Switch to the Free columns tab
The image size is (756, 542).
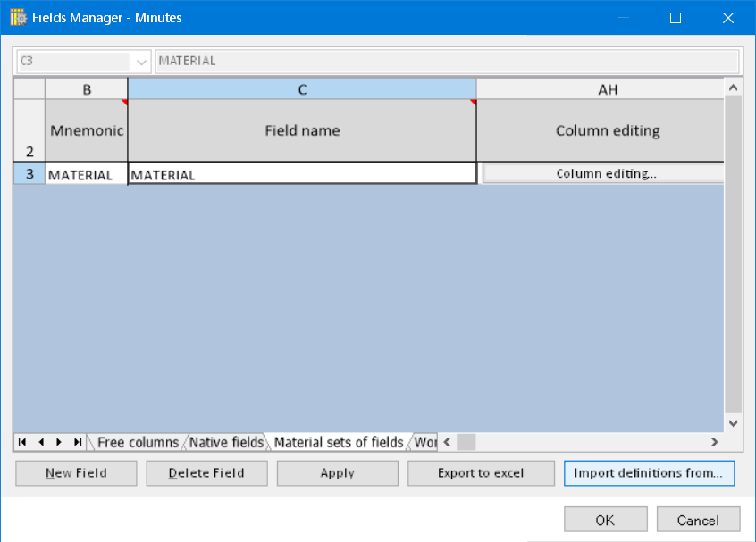(x=138, y=442)
